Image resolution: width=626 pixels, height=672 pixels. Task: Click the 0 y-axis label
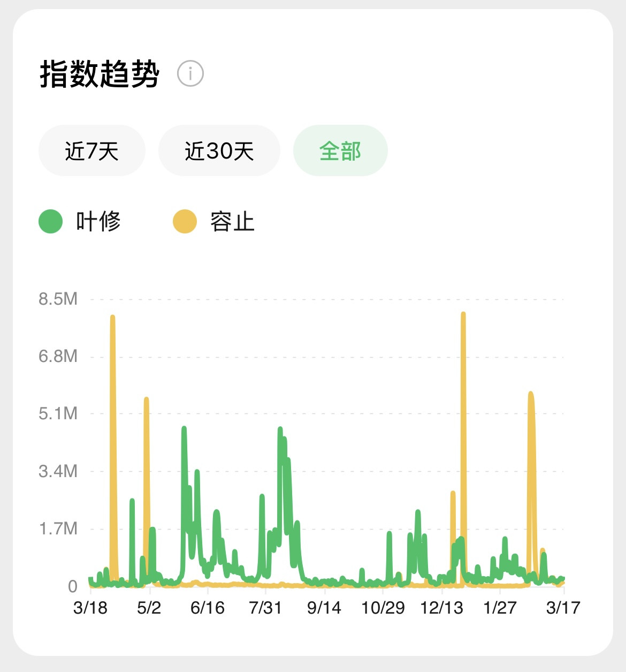pos(73,586)
